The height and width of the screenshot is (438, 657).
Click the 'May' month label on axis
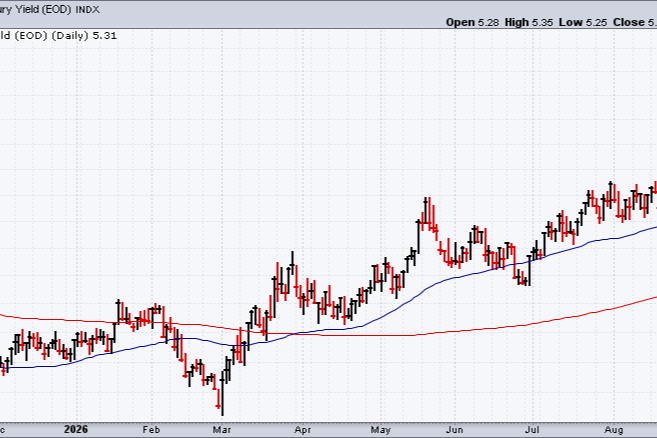pyautogui.click(x=380, y=430)
